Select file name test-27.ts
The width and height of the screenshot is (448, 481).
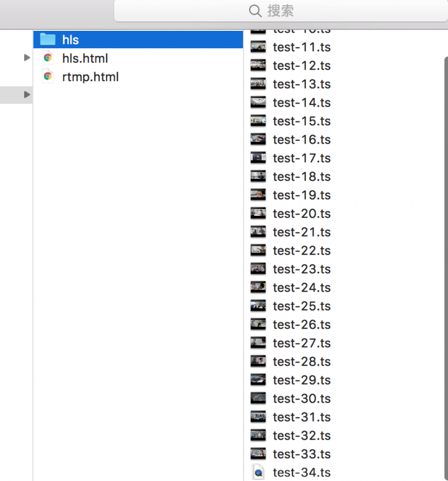point(302,343)
